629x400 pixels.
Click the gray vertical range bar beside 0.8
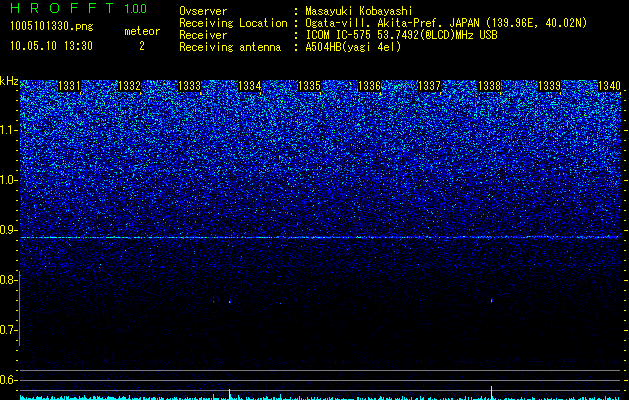pyautogui.click(x=20, y=308)
